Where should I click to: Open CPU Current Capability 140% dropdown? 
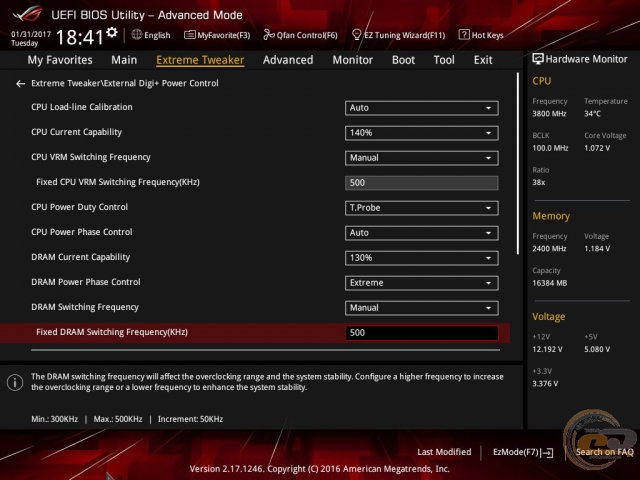[x=421, y=133]
